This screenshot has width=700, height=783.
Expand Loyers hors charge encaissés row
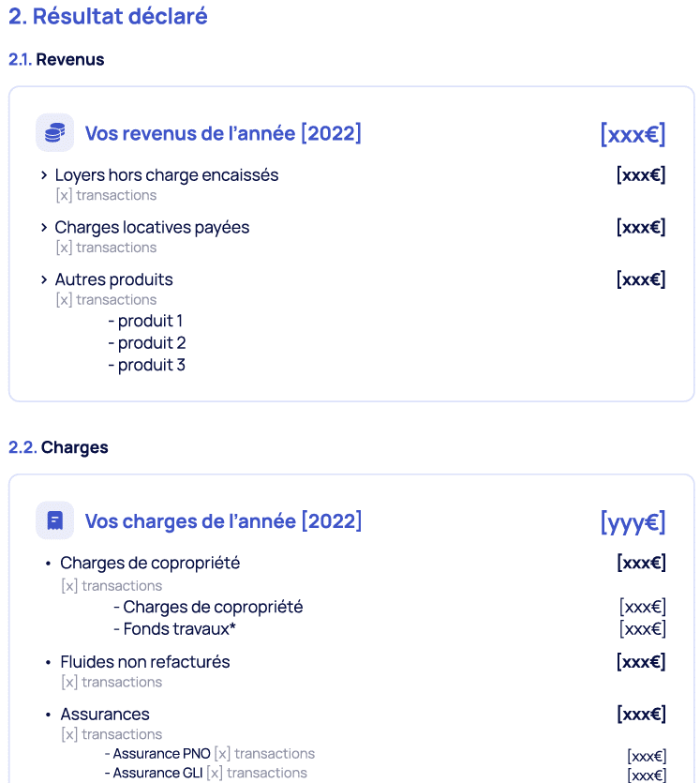44,175
